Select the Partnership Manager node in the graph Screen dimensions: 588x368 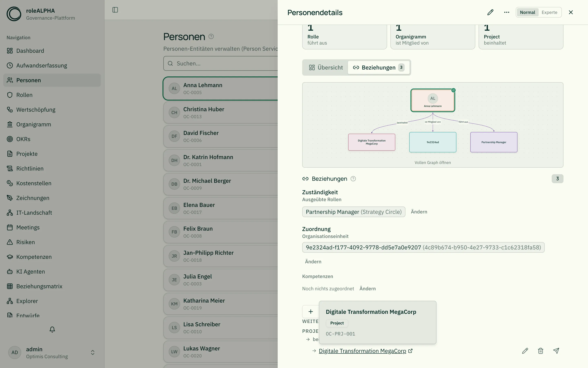[x=494, y=142]
